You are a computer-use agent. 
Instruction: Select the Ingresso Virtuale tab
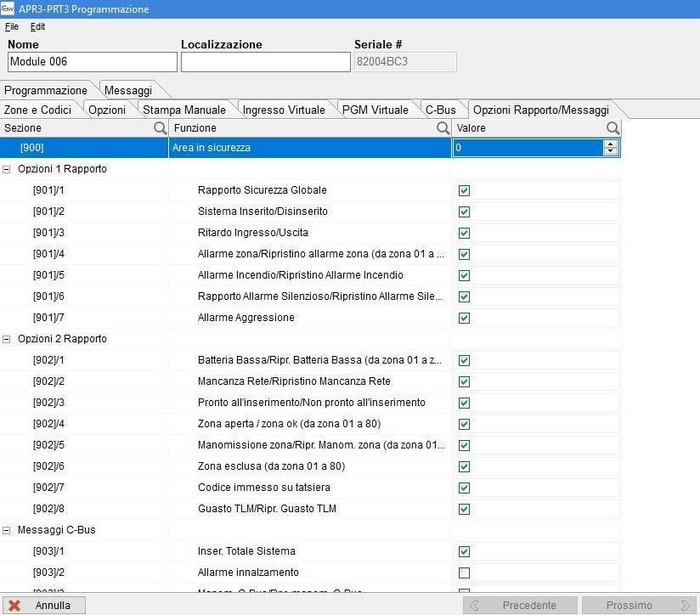pos(284,110)
